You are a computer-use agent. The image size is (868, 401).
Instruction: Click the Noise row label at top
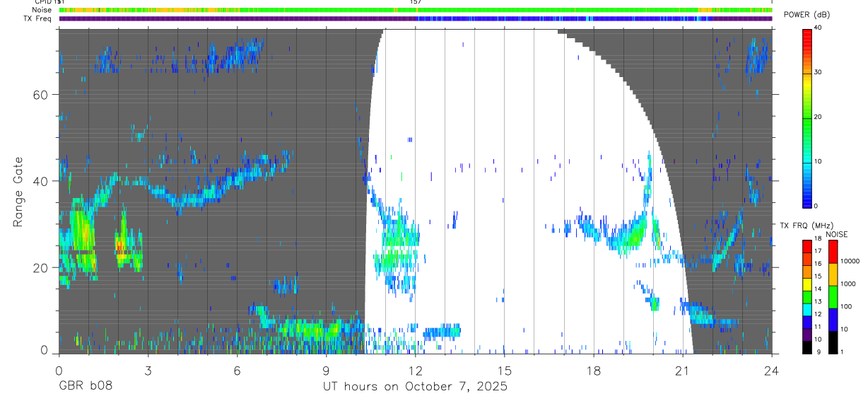(42, 10)
